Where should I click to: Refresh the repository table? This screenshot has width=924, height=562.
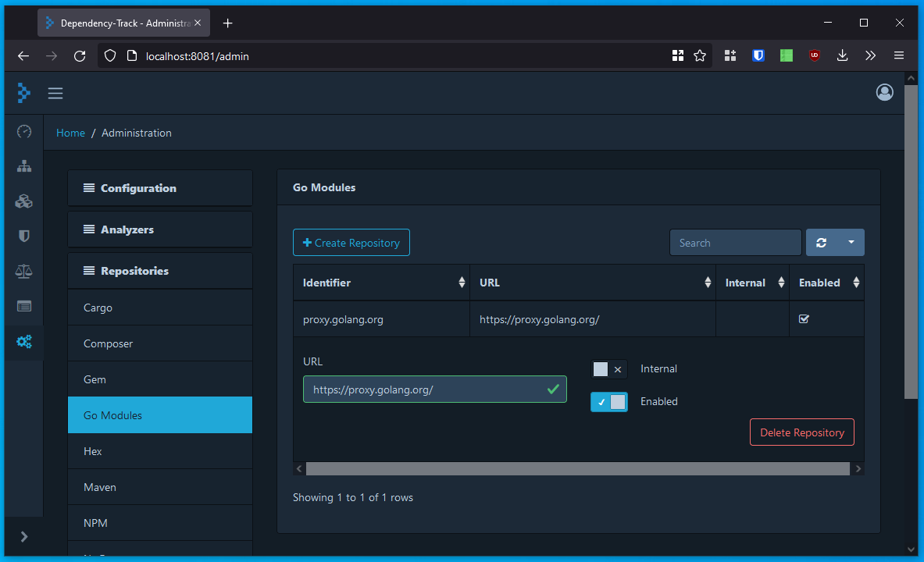coord(821,243)
